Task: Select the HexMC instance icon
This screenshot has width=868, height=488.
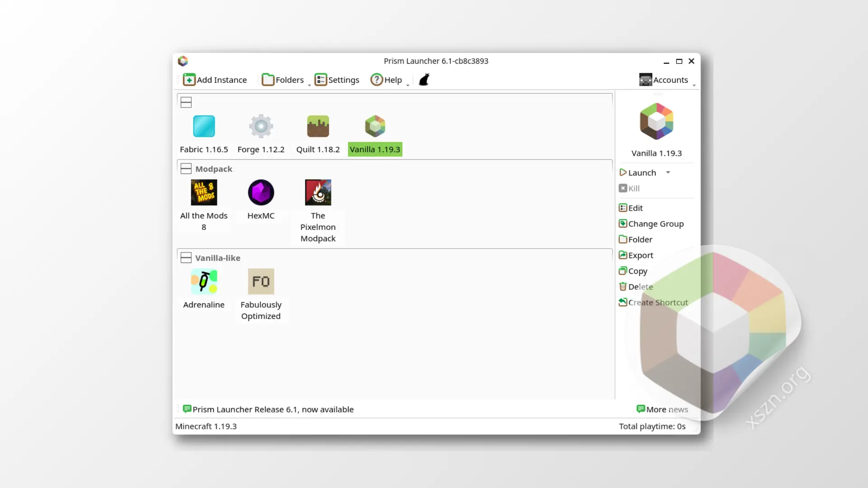Action: tap(261, 193)
